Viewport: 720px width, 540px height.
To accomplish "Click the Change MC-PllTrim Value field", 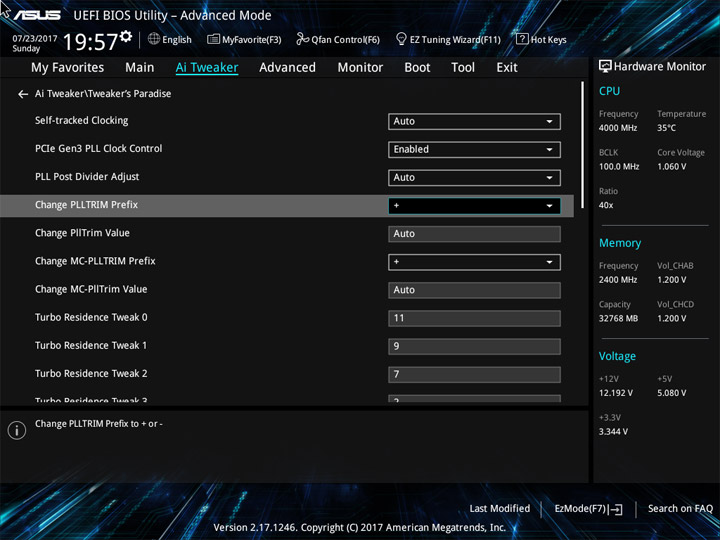I will point(474,290).
